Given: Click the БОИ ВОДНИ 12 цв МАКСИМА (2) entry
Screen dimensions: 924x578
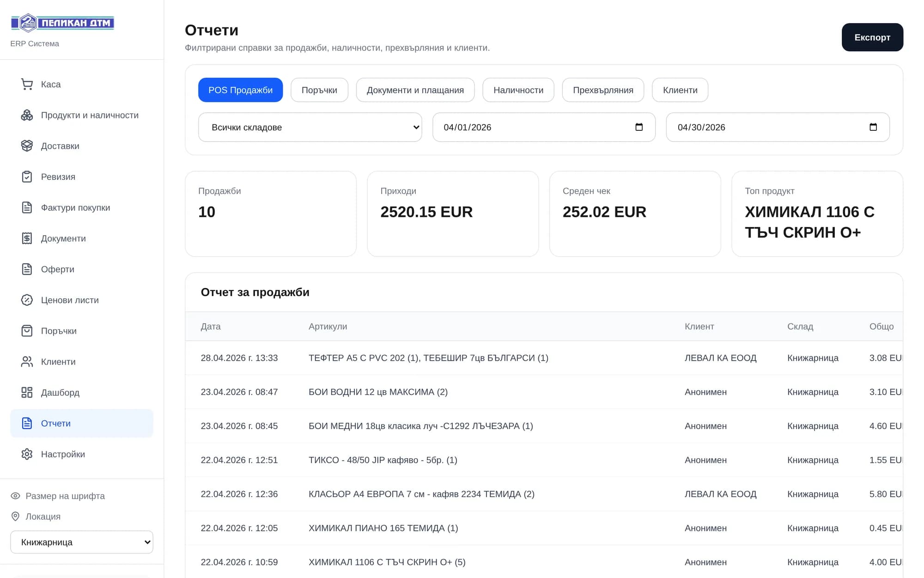Looking at the screenshot, I should click(x=378, y=392).
